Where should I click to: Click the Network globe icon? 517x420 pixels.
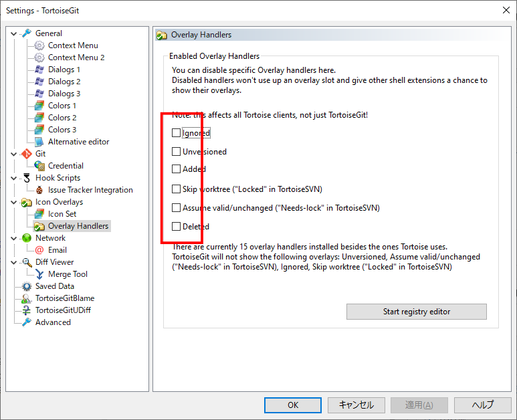tap(27, 238)
